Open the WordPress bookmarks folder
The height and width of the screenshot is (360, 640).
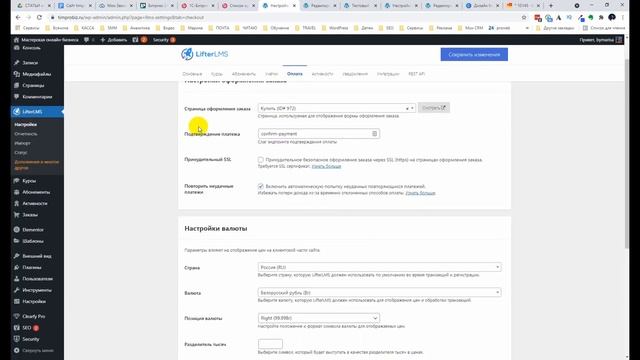point(335,28)
